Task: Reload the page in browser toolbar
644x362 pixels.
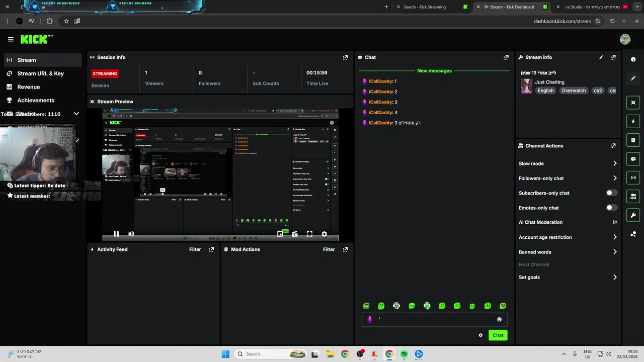Action: click(x=612, y=21)
